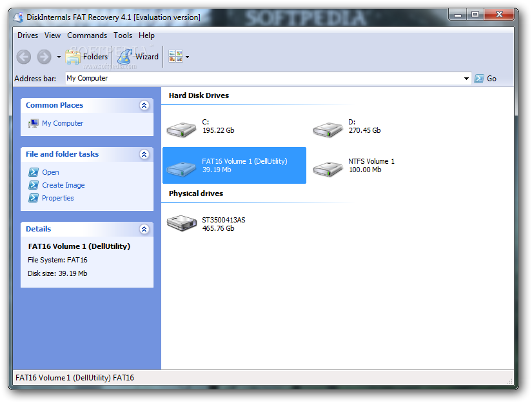
Task: Click Disk size: 39.19 Mb detail text
Action: pos(57,274)
